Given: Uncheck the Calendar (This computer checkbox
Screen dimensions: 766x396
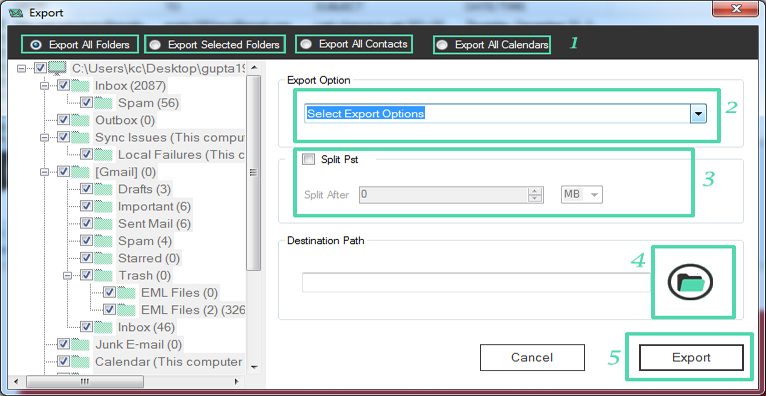Looking at the screenshot, I should [x=64, y=361].
